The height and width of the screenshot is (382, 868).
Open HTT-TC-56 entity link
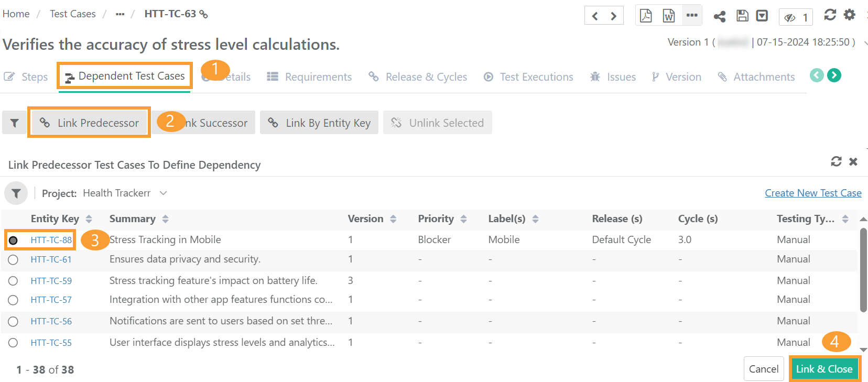pos(51,321)
